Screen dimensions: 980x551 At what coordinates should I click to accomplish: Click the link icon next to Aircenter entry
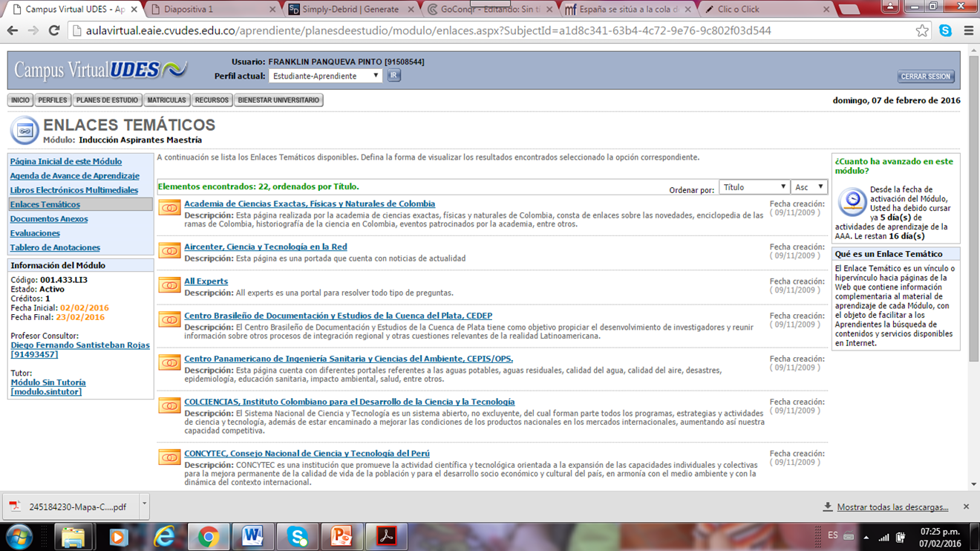[169, 252]
